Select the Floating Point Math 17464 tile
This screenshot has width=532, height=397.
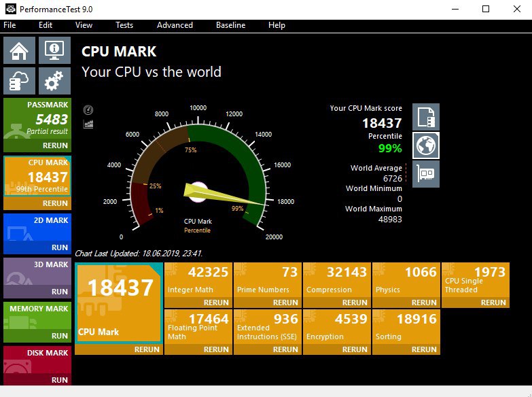198,327
